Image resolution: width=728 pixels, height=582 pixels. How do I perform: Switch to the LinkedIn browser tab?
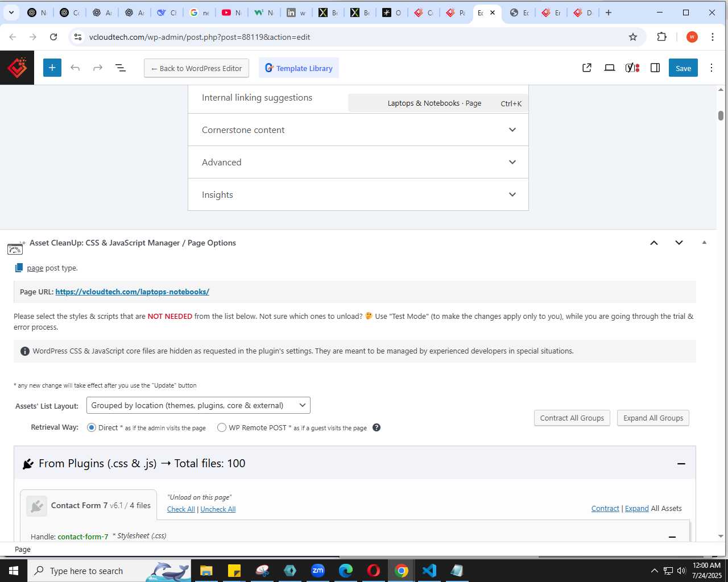(296, 13)
